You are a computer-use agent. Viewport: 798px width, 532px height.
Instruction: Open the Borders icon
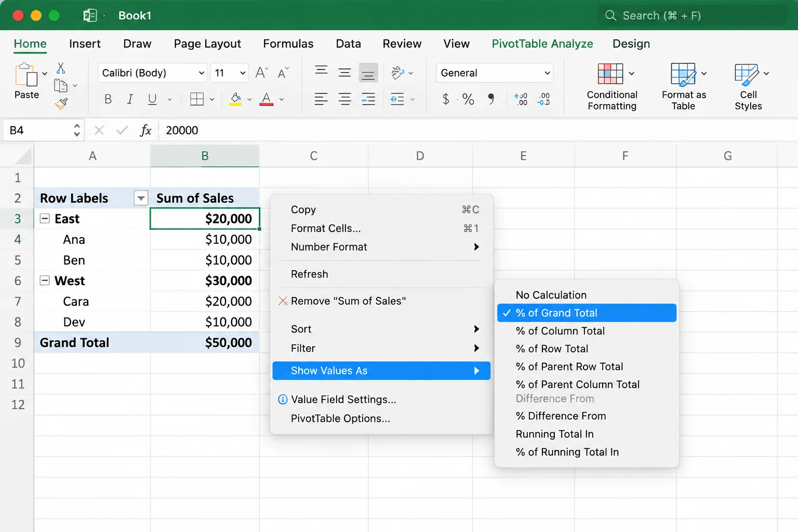click(x=197, y=99)
